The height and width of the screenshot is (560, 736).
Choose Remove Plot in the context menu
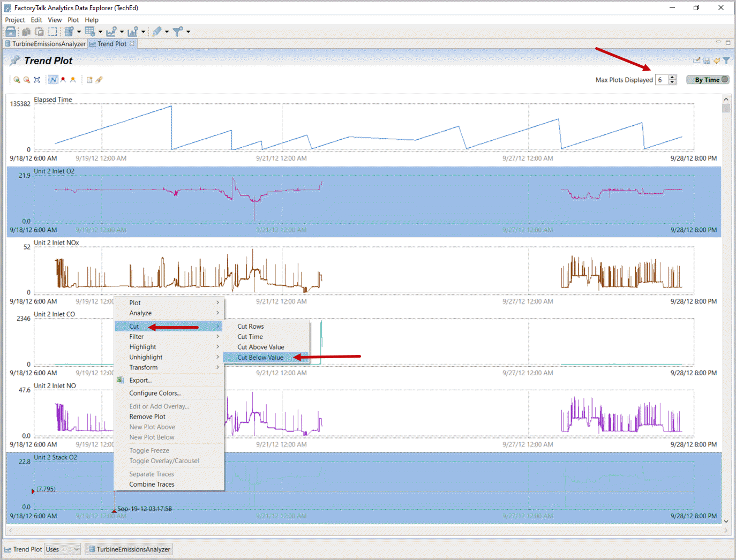(x=147, y=417)
